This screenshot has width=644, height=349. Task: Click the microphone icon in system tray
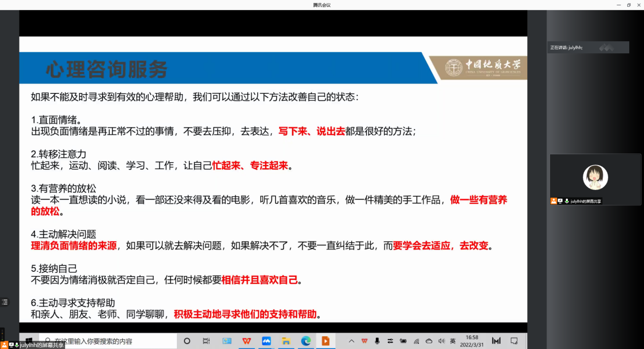pyautogui.click(x=377, y=341)
